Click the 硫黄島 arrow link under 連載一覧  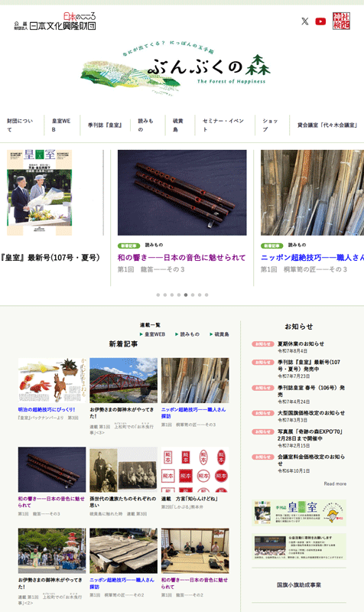[219, 334]
